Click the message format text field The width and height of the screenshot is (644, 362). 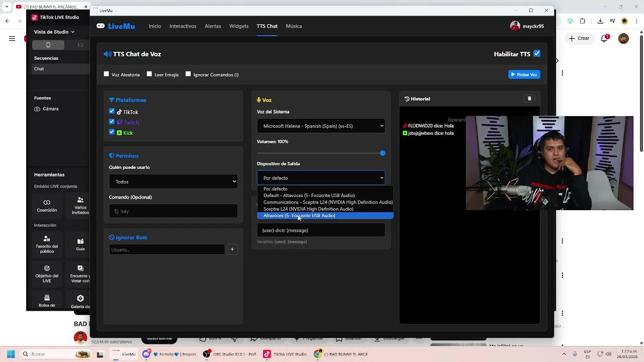coord(321,230)
